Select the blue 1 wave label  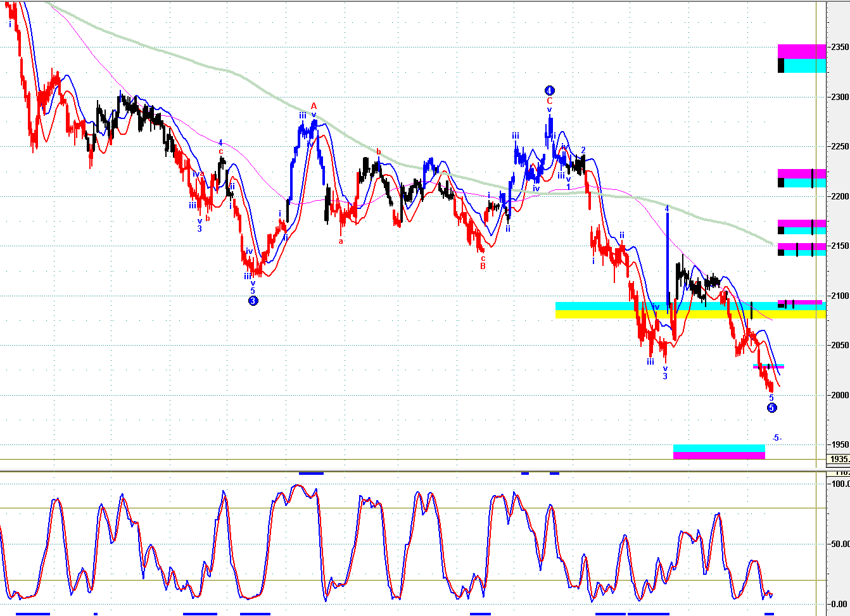click(x=569, y=187)
